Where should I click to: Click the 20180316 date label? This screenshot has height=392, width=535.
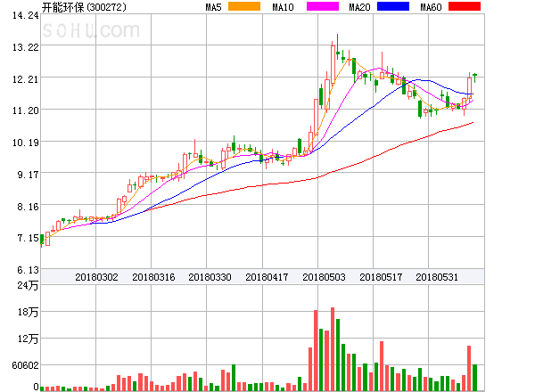(153, 277)
